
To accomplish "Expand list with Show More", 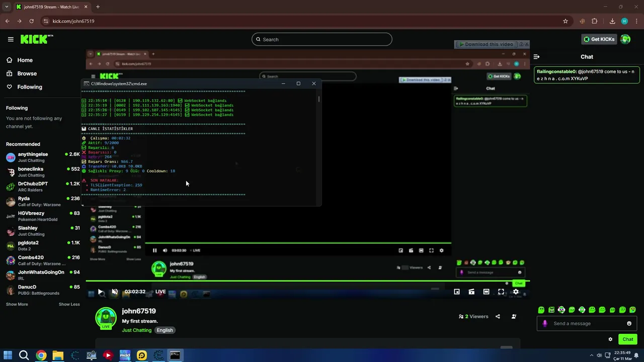I will click(17, 304).
